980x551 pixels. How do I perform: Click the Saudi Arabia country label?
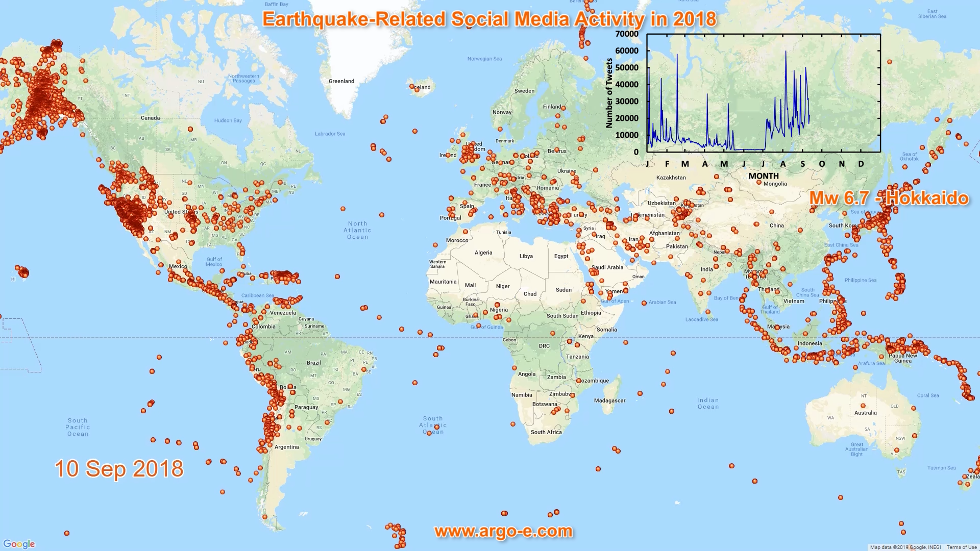607,267
